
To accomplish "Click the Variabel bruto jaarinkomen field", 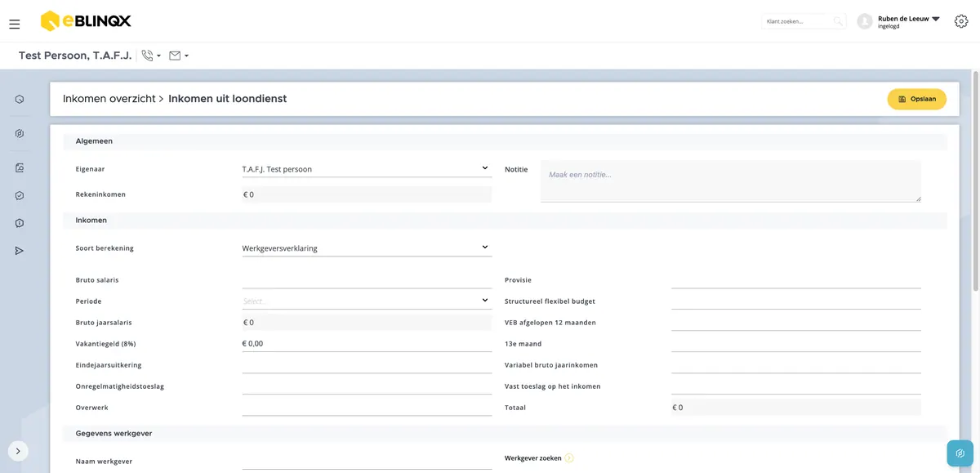I will 796,364.
